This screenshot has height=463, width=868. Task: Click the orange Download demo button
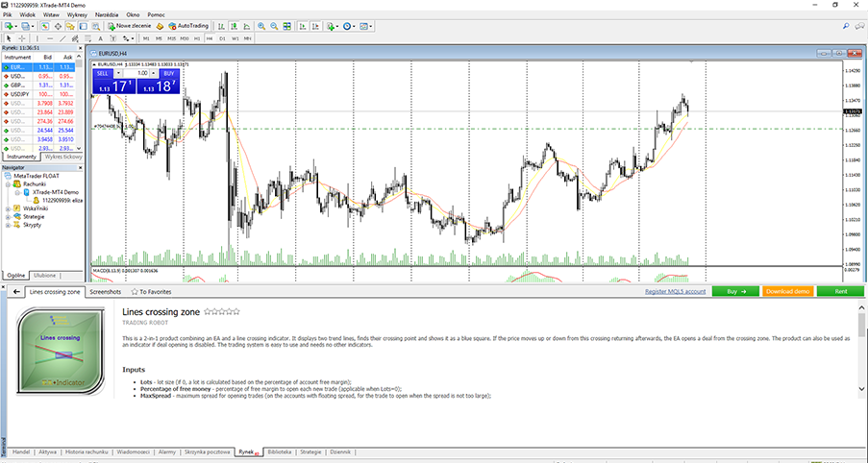pyautogui.click(x=787, y=290)
